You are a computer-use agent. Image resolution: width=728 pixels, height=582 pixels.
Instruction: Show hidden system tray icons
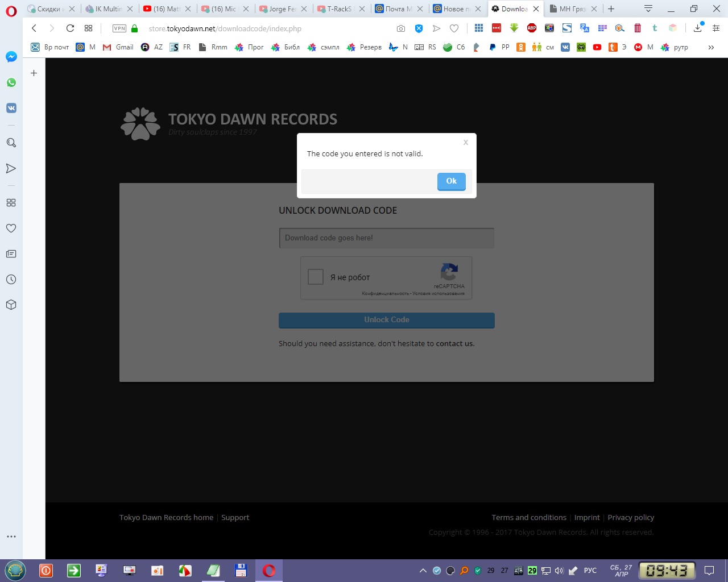pos(423,571)
